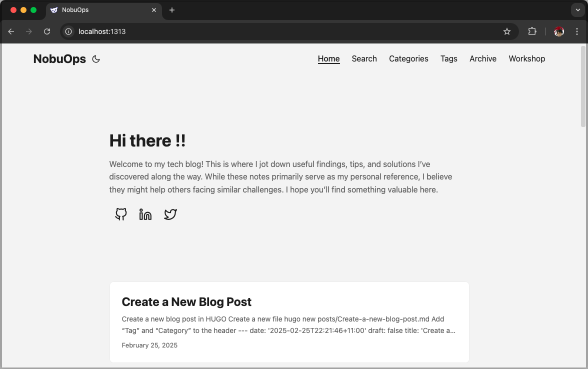588x369 pixels.
Task: Click the Chrome profile avatar
Action: (x=559, y=31)
